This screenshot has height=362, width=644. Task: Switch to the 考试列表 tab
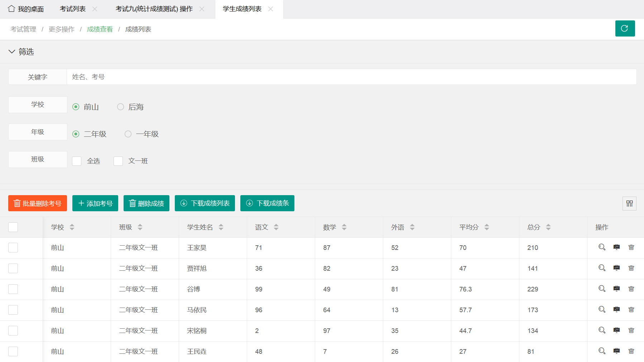click(73, 9)
